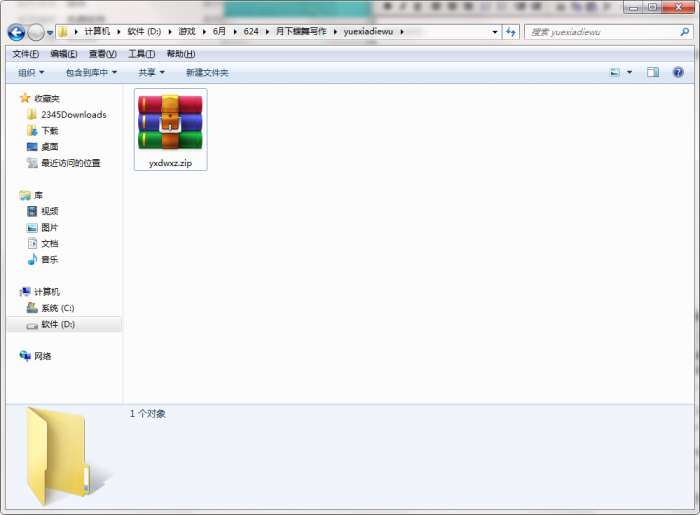Open the 工具(T) menu
Screen dimensions: 700x515
click(142, 54)
